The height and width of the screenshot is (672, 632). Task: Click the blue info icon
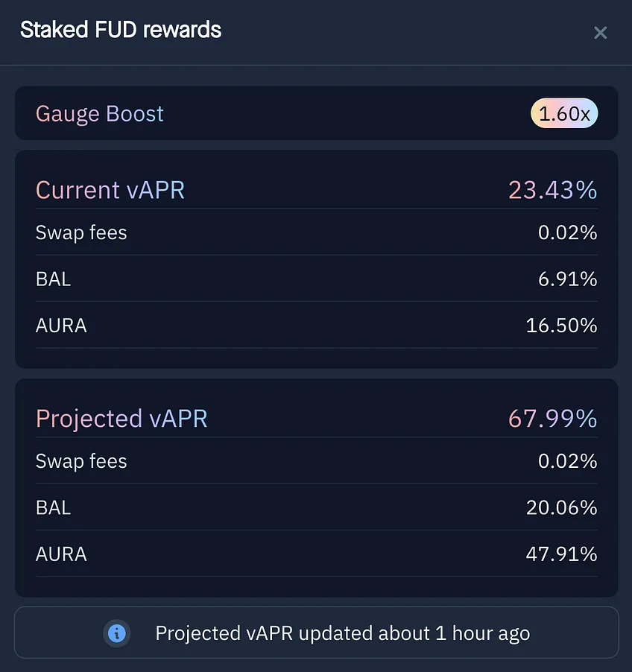click(x=116, y=633)
